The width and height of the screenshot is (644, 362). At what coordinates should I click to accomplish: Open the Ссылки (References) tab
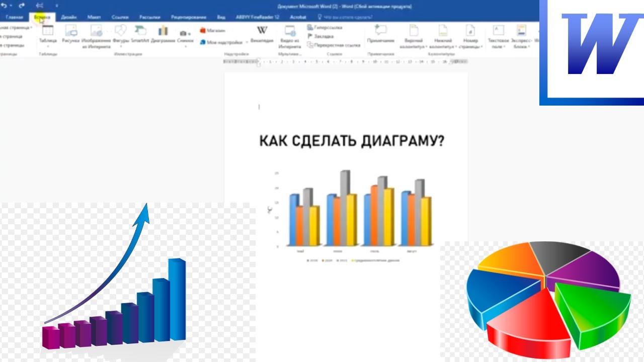(119, 17)
